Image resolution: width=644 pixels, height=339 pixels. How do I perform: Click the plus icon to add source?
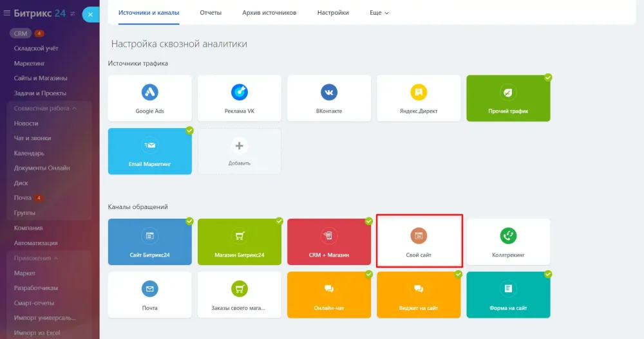point(240,145)
